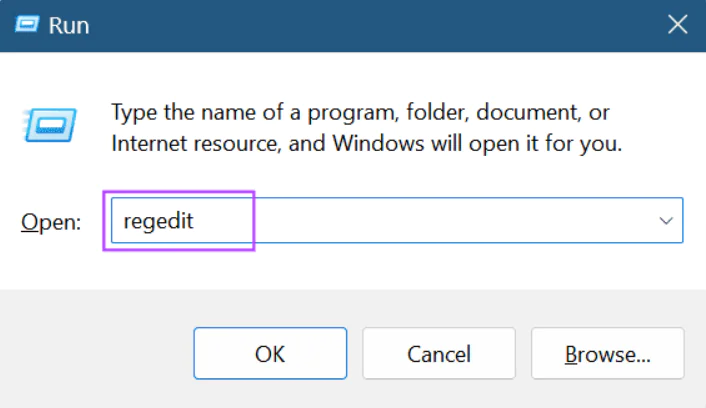The width and height of the screenshot is (706, 408).
Task: Click the "Open:" label
Action: pos(51,222)
